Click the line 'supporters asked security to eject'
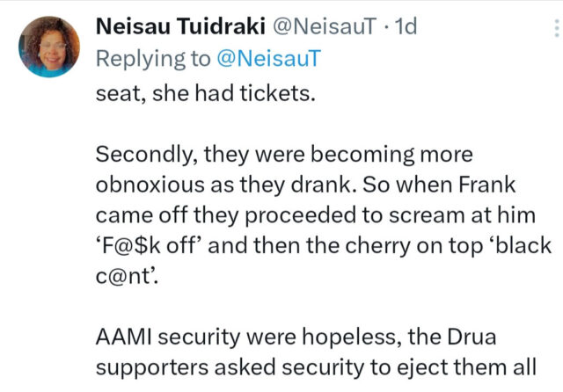Screen dimensions: 563x392 316,367
